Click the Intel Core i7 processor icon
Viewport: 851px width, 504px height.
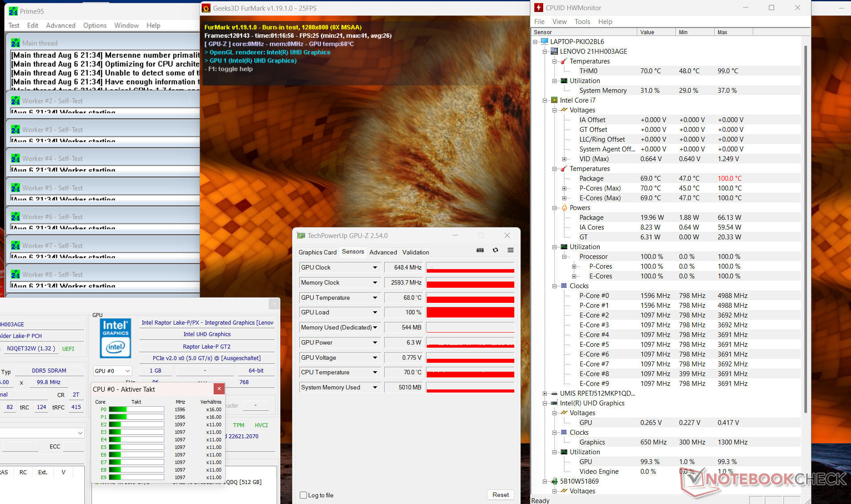coord(554,100)
